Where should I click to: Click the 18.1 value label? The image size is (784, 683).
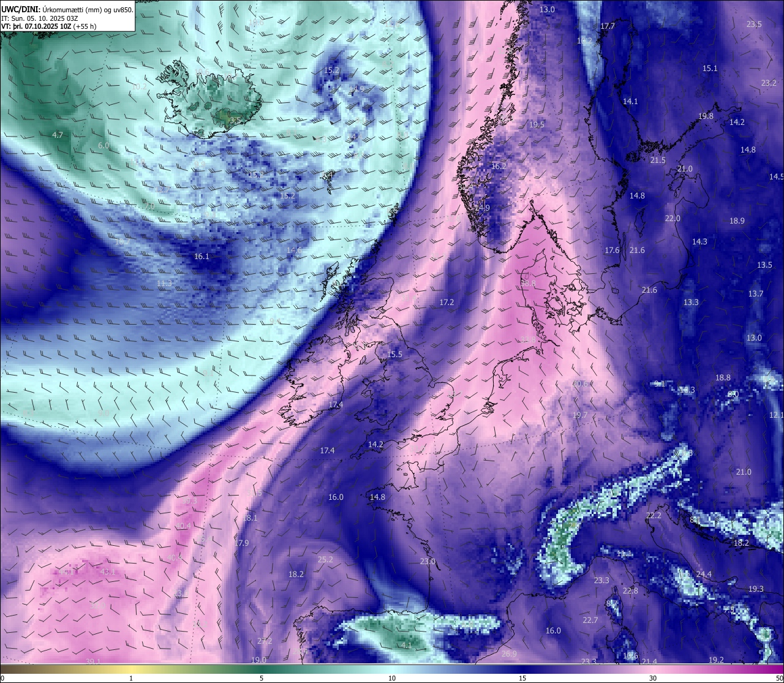pyautogui.click(x=250, y=518)
